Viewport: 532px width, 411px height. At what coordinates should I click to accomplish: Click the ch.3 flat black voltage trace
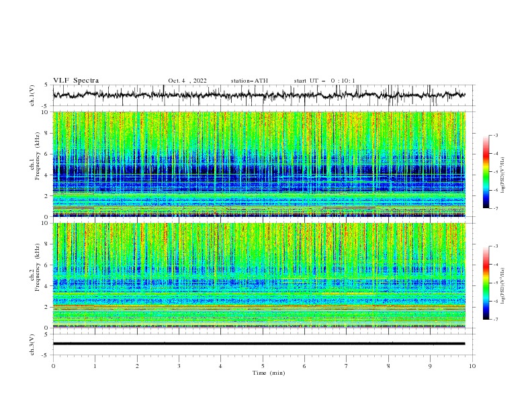pyautogui.click(x=259, y=344)
